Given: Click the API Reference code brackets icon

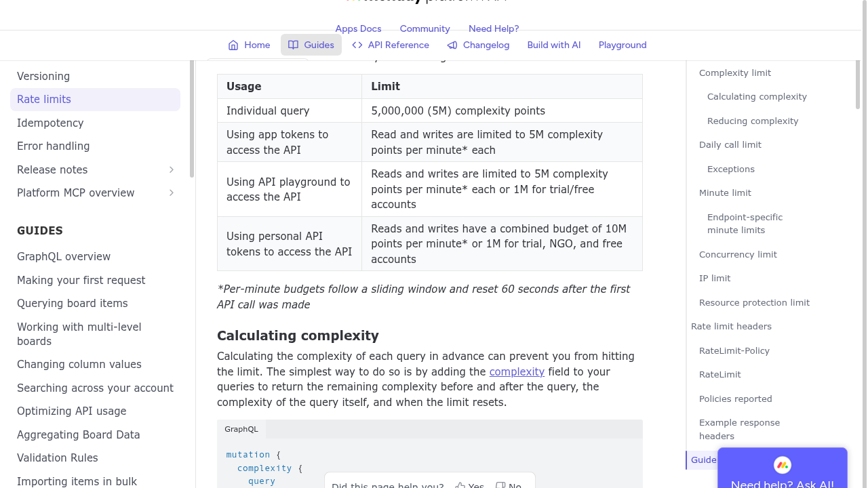Looking at the screenshot, I should pos(357,45).
